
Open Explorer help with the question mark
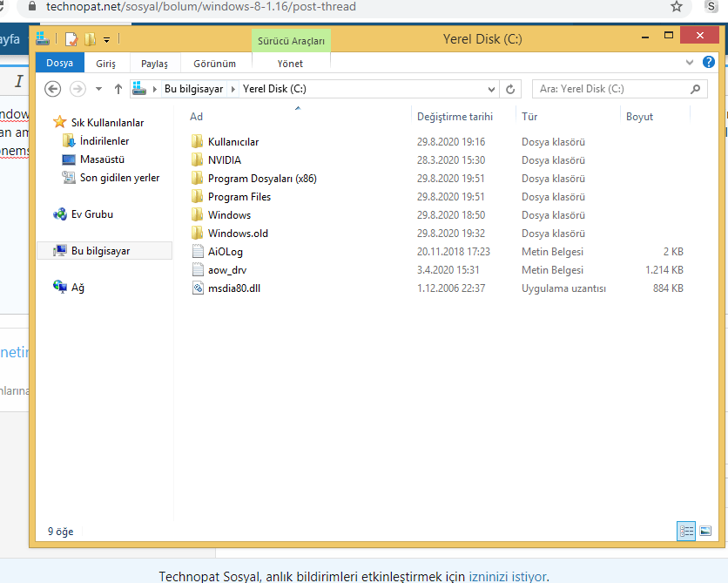click(709, 62)
